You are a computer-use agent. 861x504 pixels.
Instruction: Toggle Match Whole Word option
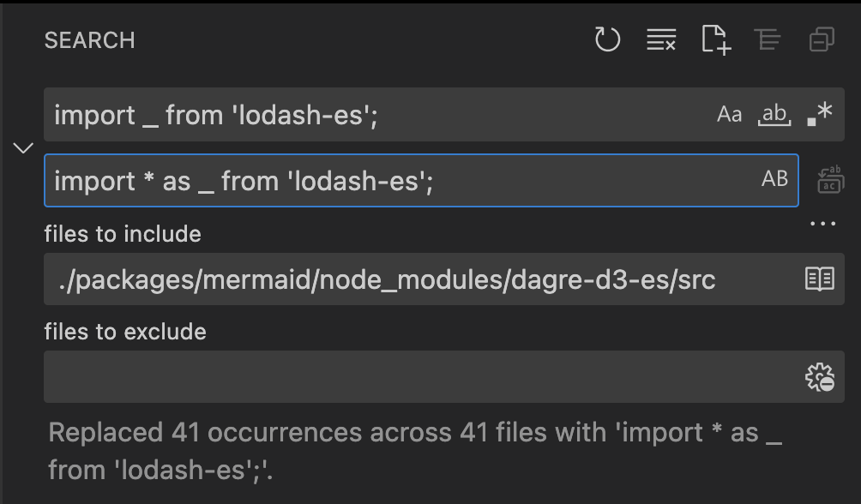tap(774, 114)
